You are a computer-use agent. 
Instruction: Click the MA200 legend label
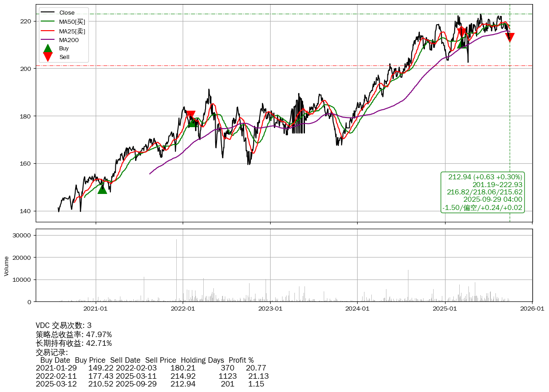tap(69, 40)
